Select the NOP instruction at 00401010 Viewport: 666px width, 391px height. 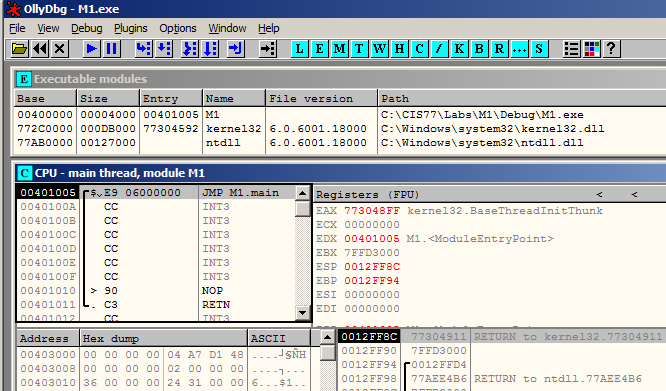point(155,291)
